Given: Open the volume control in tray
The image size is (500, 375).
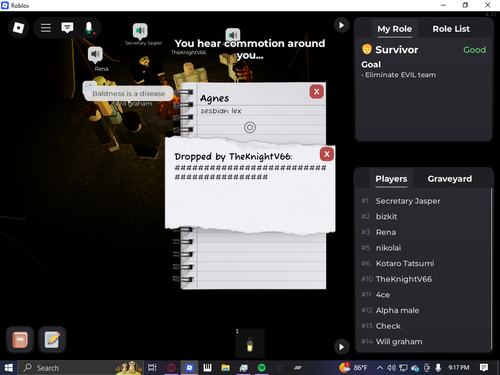Looking at the screenshot, I should [391, 368].
